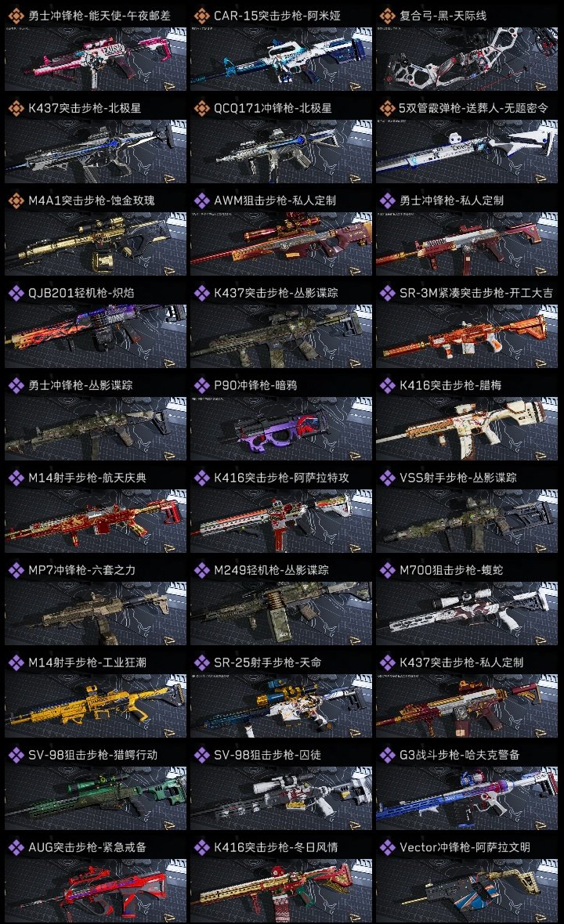Click the purple rarity icon beside AWM狙击步枪-私人定制
Viewport: 564px width, 924px height.
[x=201, y=200]
